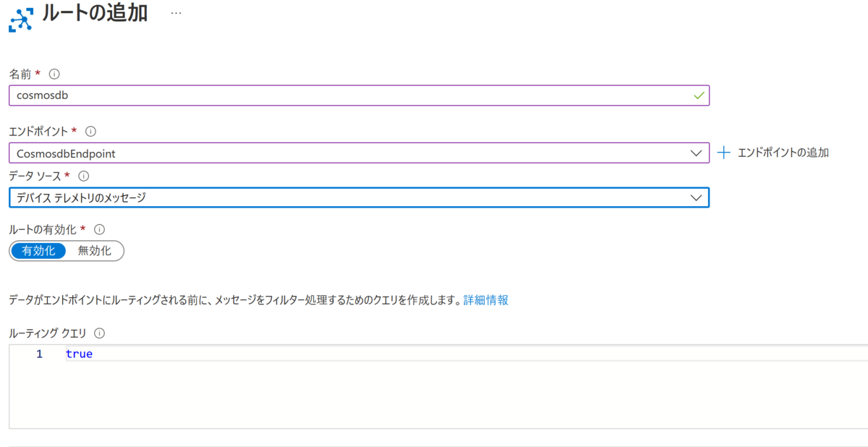Open the 詳細情報 link

(485, 300)
